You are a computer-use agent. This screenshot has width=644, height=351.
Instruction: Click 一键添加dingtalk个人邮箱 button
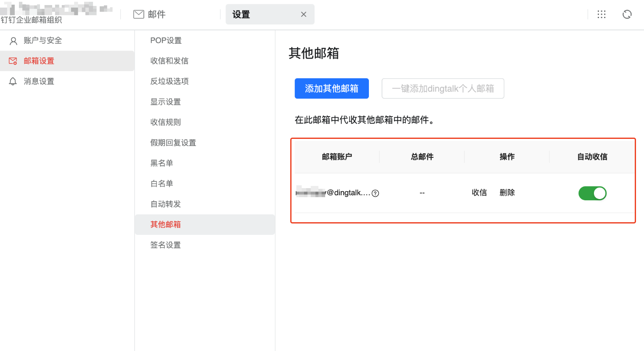pos(443,88)
